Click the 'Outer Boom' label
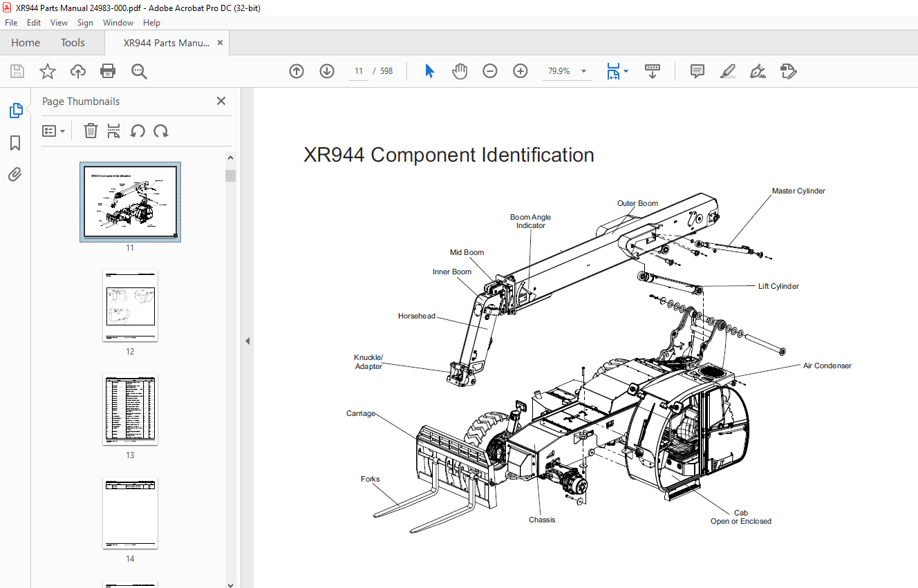The width and height of the screenshot is (918, 588). 637,203
